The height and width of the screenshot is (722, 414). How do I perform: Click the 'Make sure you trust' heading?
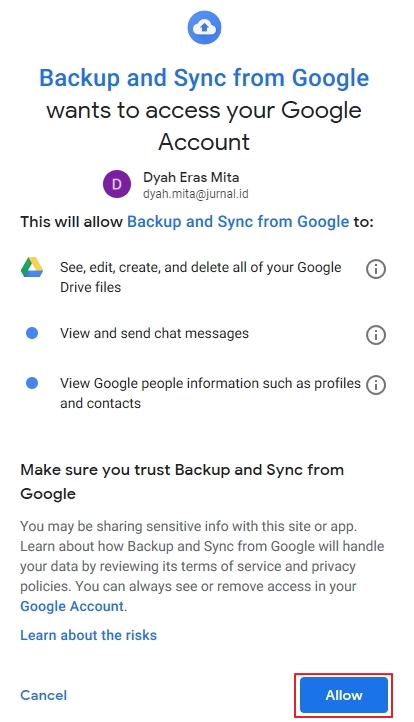pos(182,482)
